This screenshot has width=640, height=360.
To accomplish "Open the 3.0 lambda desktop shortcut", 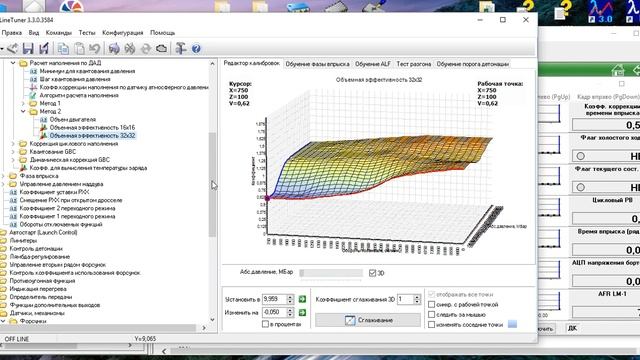I will [x=600, y=11].
